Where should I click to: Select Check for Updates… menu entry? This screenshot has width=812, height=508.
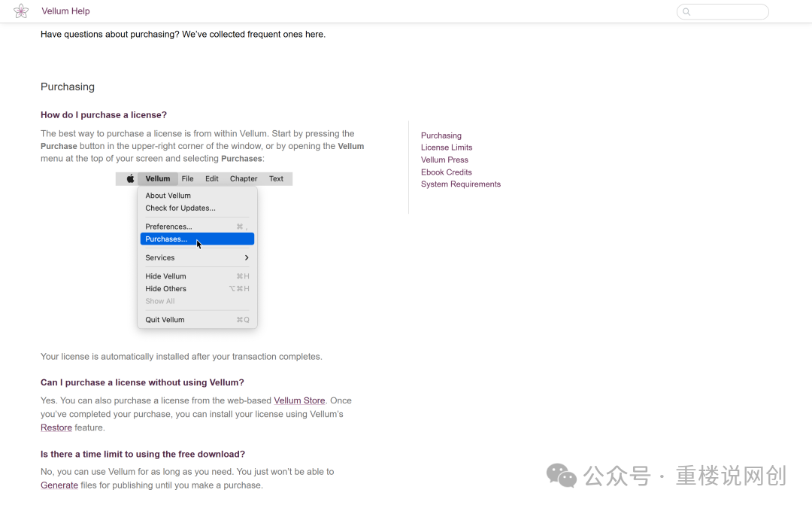click(x=197, y=208)
